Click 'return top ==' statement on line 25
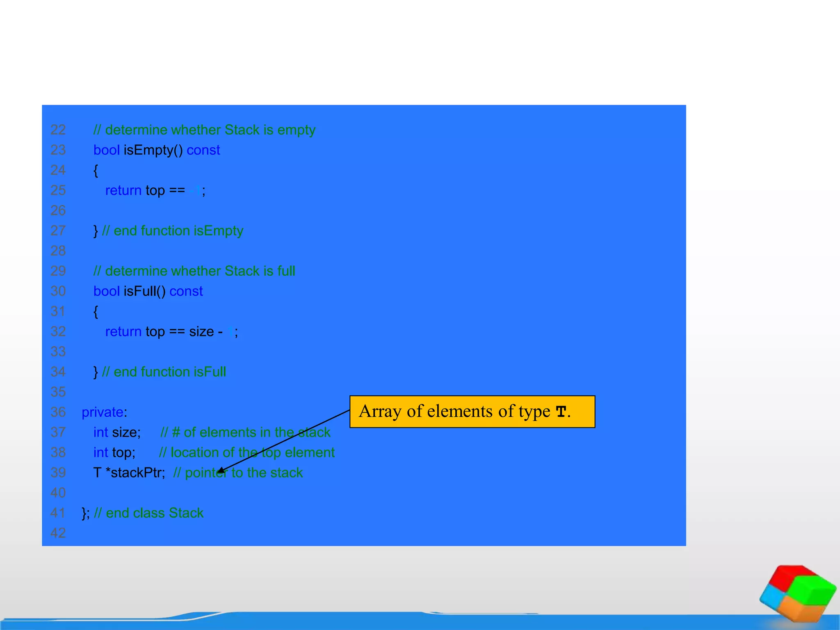 [145, 190]
